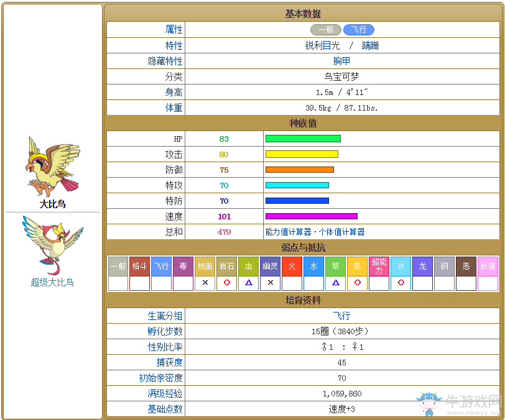
Task: Open the 性别比率 link
Action: coord(165,347)
